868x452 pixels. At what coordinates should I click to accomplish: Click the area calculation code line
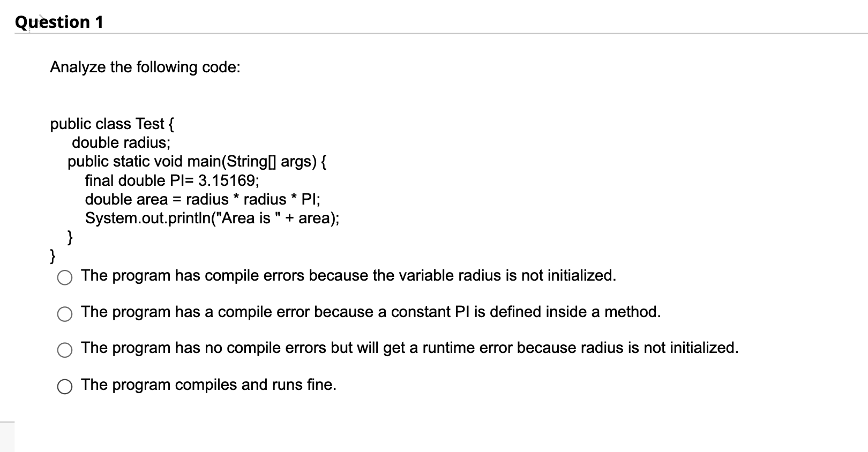[x=203, y=199]
